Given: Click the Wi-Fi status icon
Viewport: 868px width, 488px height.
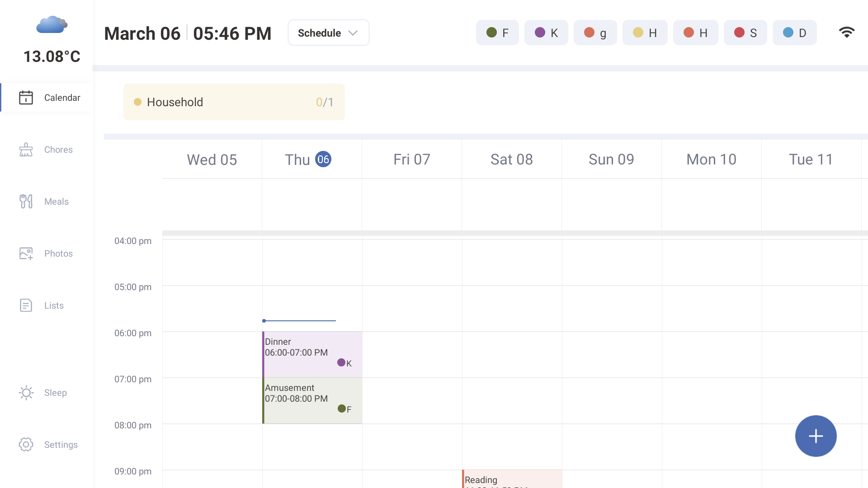Looking at the screenshot, I should pos(846,33).
